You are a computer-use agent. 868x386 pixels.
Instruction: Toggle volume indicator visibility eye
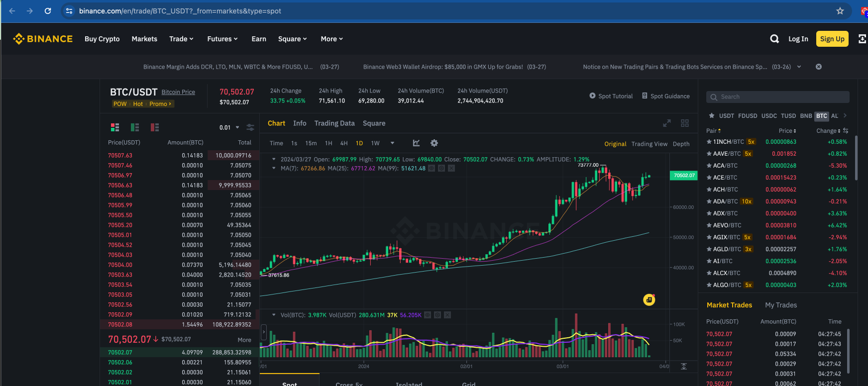[x=428, y=315]
